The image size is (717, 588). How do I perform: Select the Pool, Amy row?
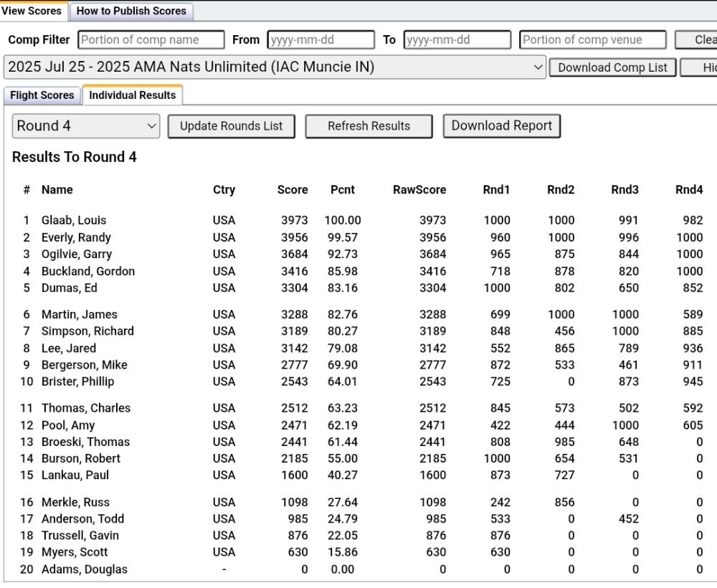[x=68, y=425]
